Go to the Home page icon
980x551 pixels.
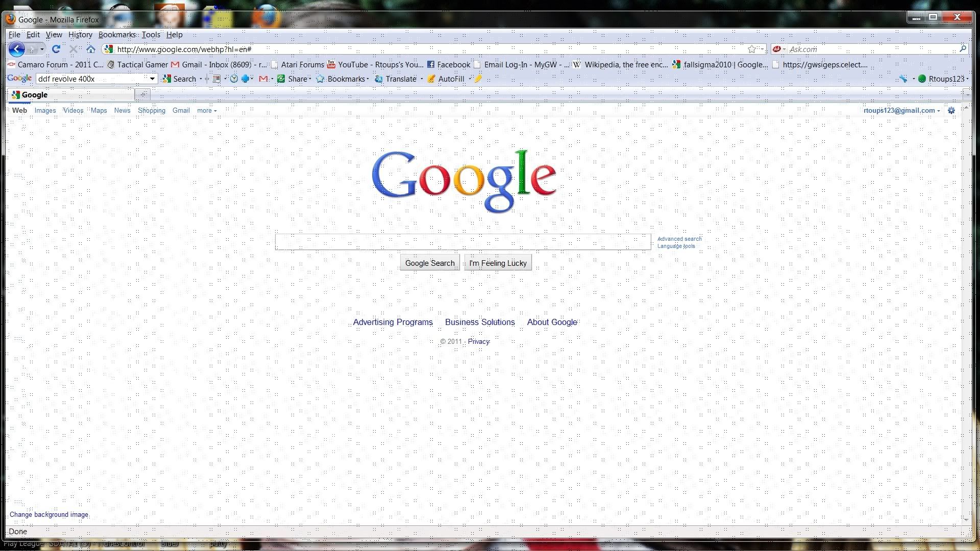(x=90, y=49)
